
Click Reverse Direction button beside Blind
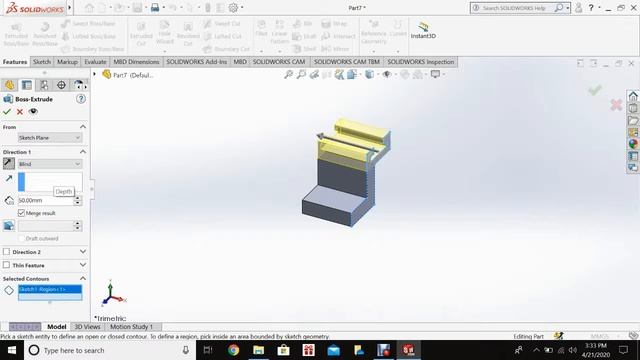(x=9, y=164)
